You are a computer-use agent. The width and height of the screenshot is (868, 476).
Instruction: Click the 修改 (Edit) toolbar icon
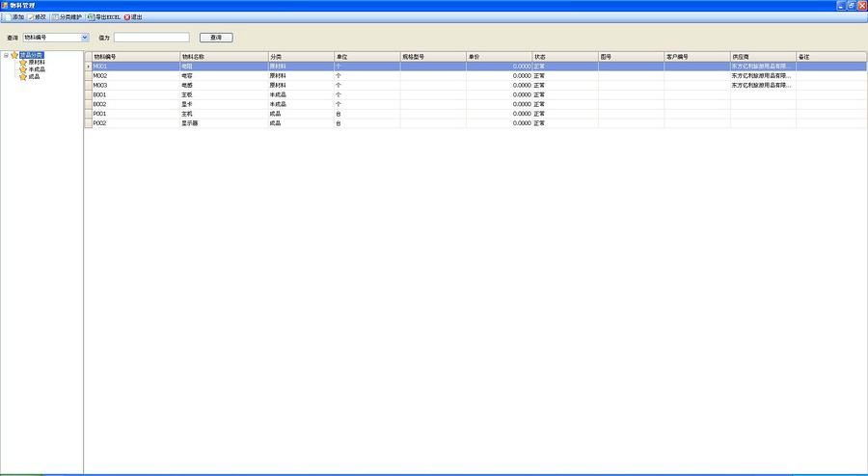click(31, 17)
